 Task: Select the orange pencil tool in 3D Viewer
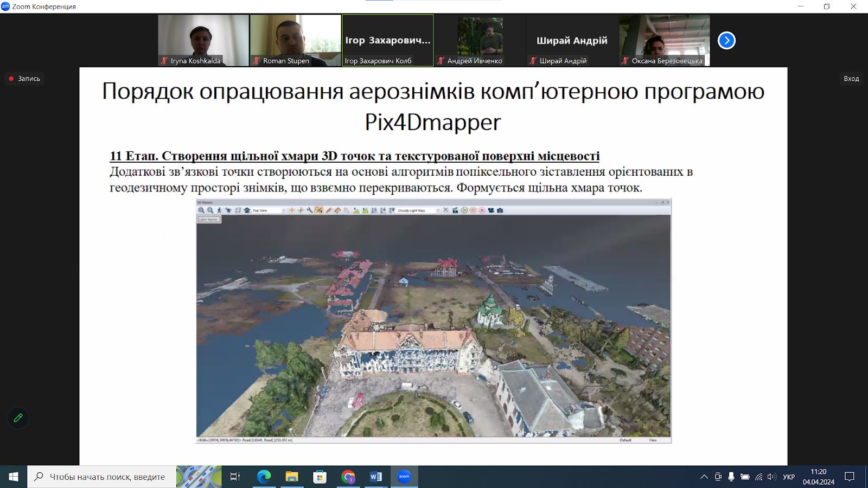coord(328,210)
